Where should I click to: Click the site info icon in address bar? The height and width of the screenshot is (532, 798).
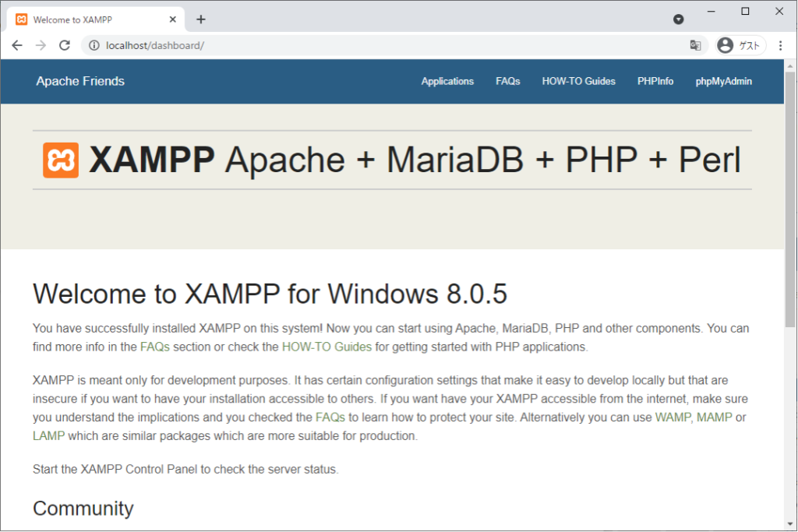94,45
